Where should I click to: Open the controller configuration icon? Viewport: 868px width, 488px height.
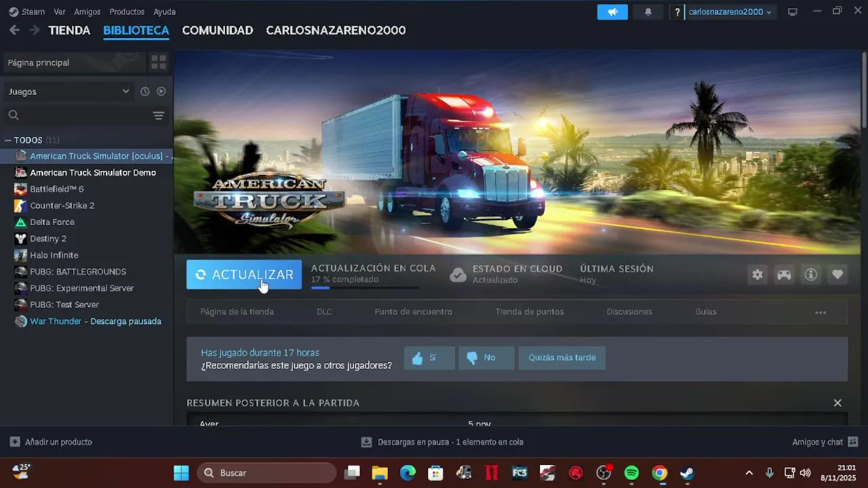(784, 274)
